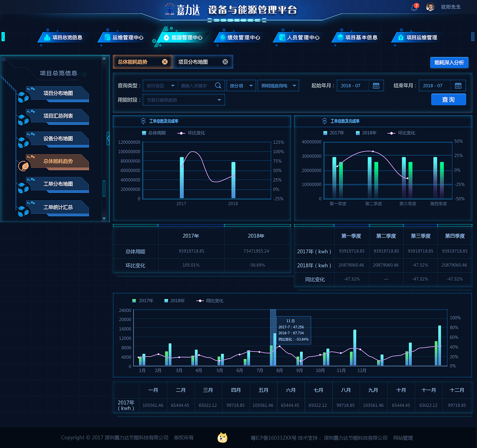Open the 照明插座用电 dropdown
Screen dimensions: 477x448
pyautogui.click(x=278, y=86)
